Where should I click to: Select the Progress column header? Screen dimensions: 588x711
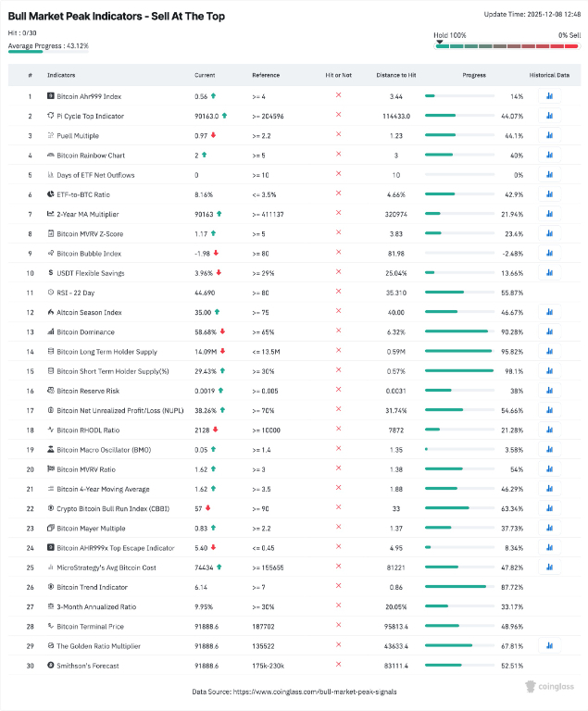(x=473, y=75)
